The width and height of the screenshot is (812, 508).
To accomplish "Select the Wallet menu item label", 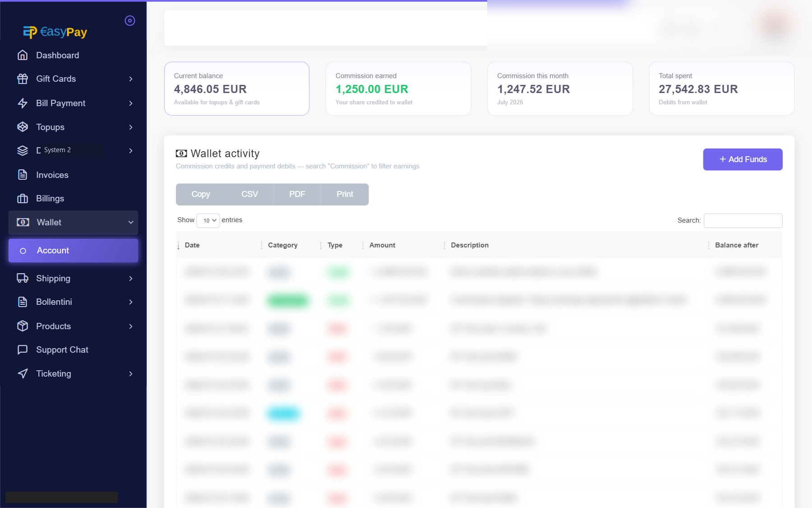I will coord(49,222).
